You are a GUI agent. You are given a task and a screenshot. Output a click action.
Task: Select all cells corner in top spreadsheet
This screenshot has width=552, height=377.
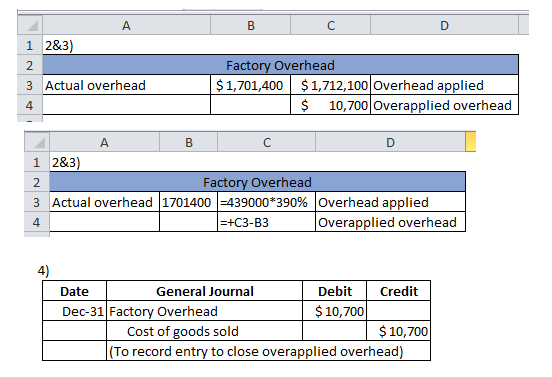click(x=30, y=25)
